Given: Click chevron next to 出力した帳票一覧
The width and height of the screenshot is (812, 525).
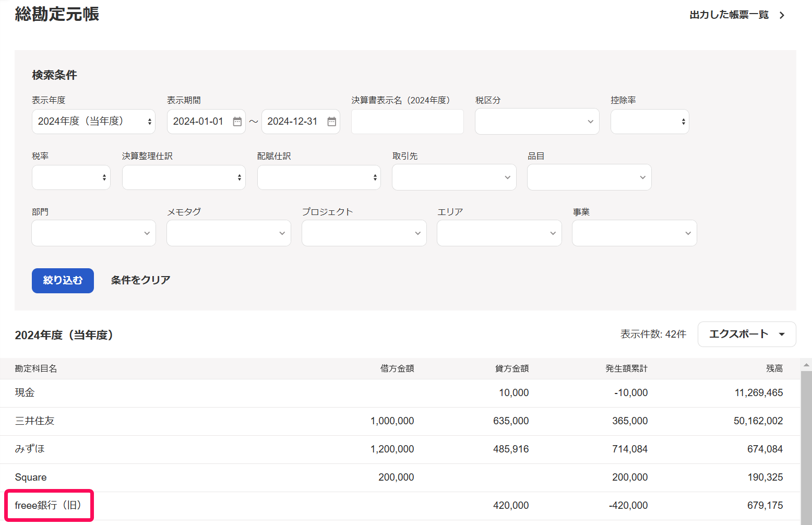Looking at the screenshot, I should (782, 15).
